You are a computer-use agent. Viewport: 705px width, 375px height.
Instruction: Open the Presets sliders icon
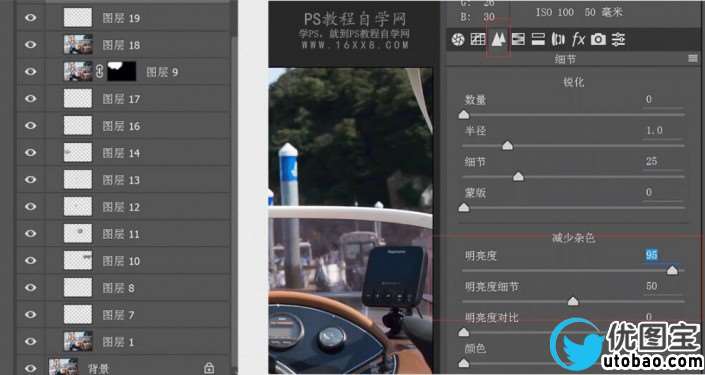coord(618,40)
